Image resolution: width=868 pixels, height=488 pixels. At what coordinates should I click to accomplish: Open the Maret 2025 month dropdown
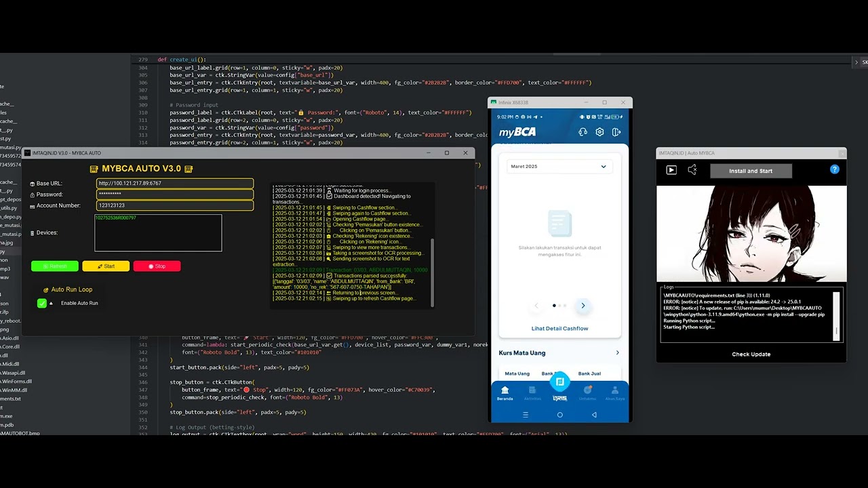coord(559,166)
